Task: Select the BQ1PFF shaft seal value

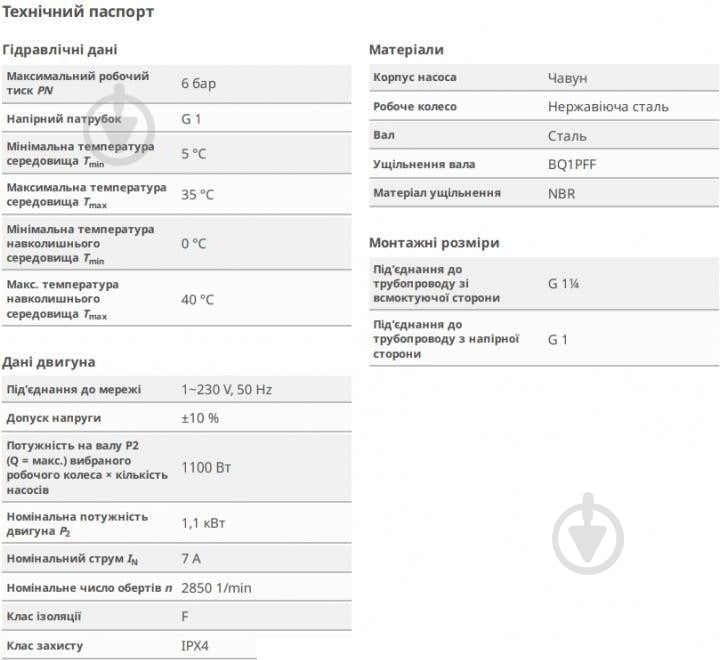Action: coord(572,164)
